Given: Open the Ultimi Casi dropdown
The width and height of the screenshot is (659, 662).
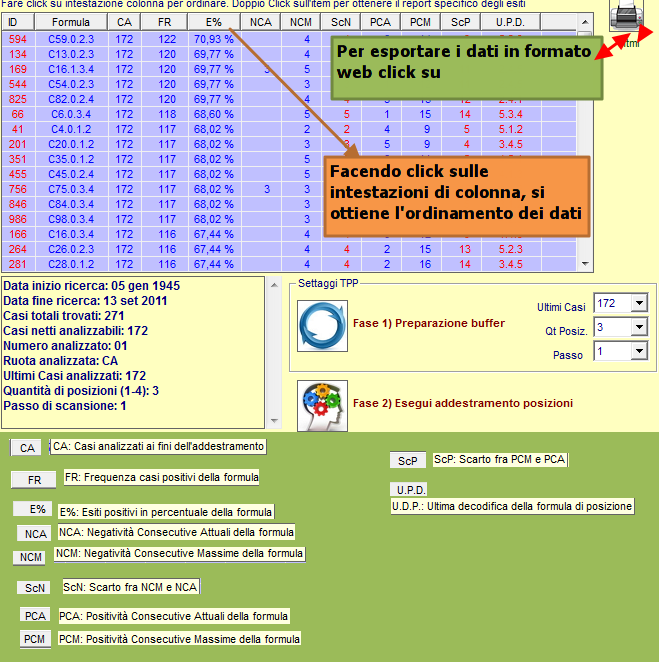Looking at the screenshot, I should 640,303.
